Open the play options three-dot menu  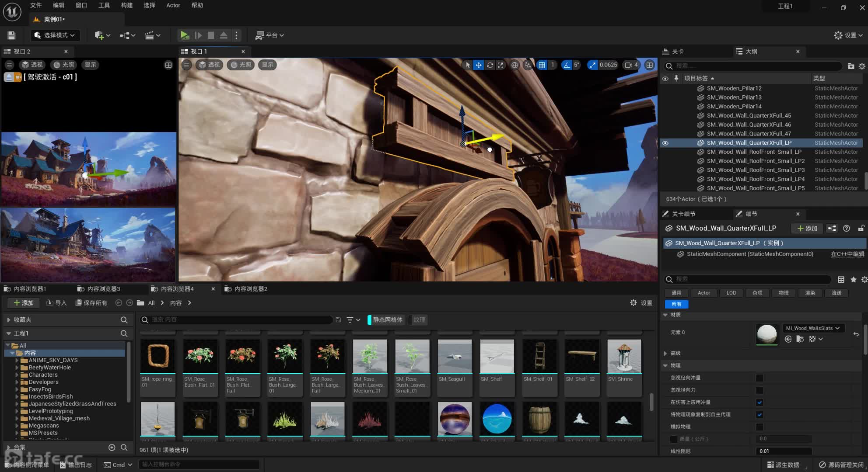[x=236, y=35]
